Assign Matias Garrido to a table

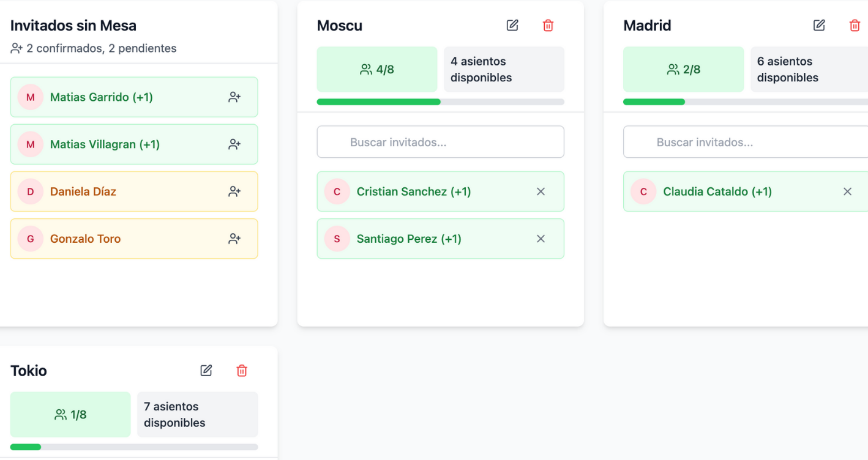coord(234,97)
